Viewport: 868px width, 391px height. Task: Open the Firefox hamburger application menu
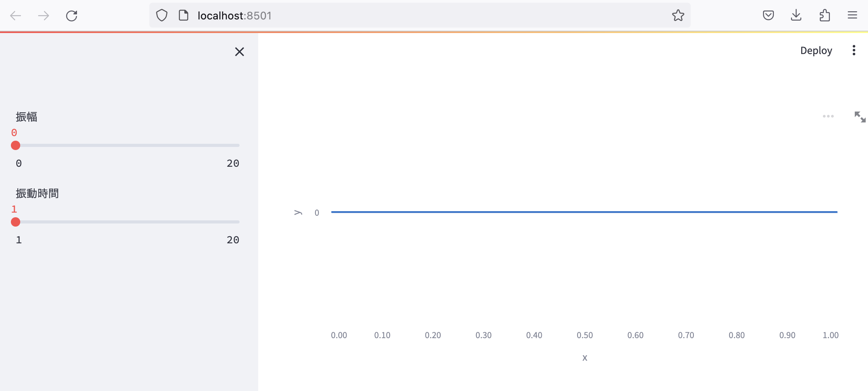pos(852,16)
